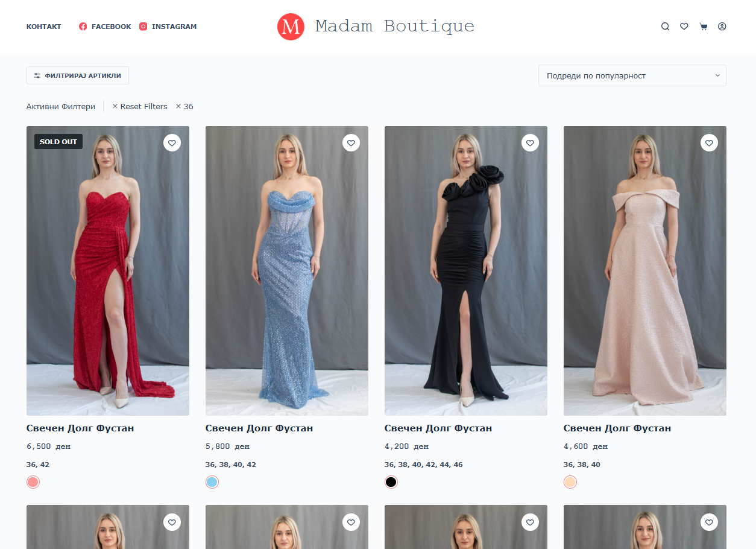Remove the active size 36 filter
The image size is (756, 549).
point(184,106)
